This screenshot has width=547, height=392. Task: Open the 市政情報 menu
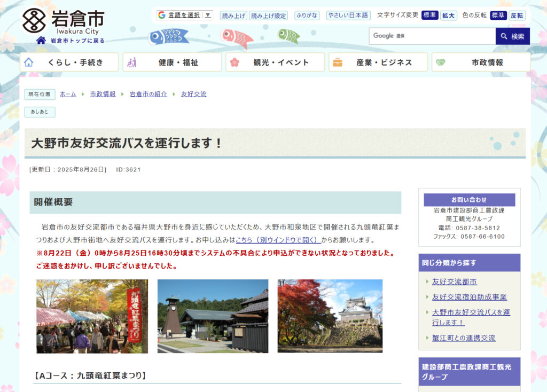481,62
